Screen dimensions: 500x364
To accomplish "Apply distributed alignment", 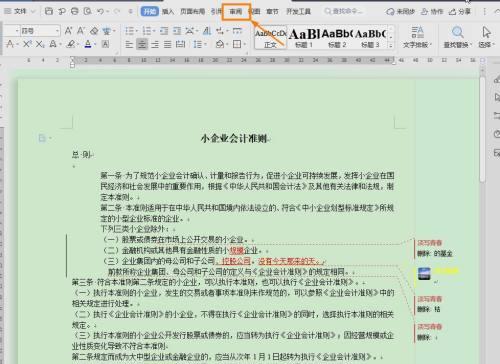I will click(x=180, y=44).
